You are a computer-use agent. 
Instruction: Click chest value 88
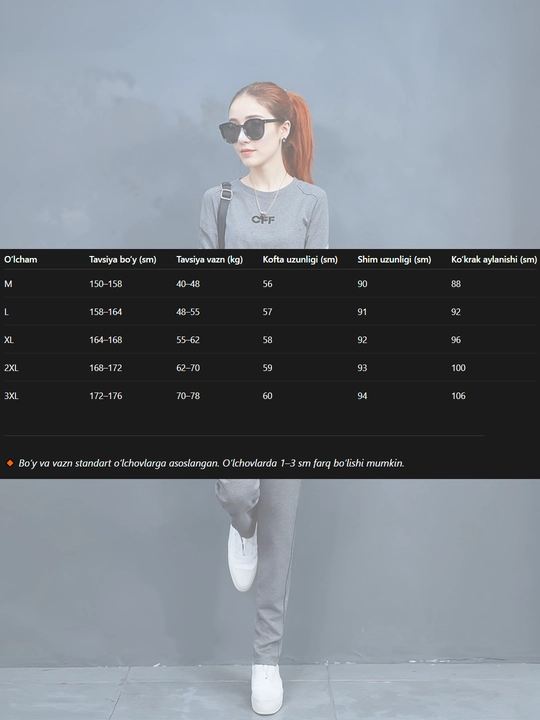pyautogui.click(x=456, y=284)
